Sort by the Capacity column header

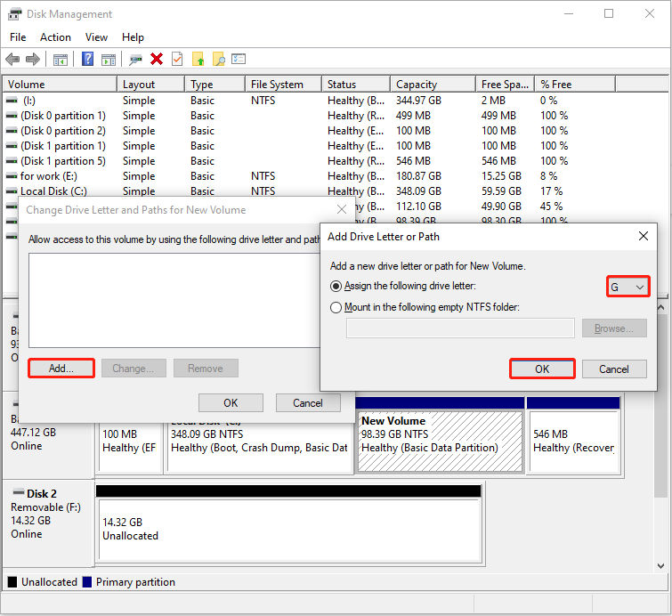(433, 85)
